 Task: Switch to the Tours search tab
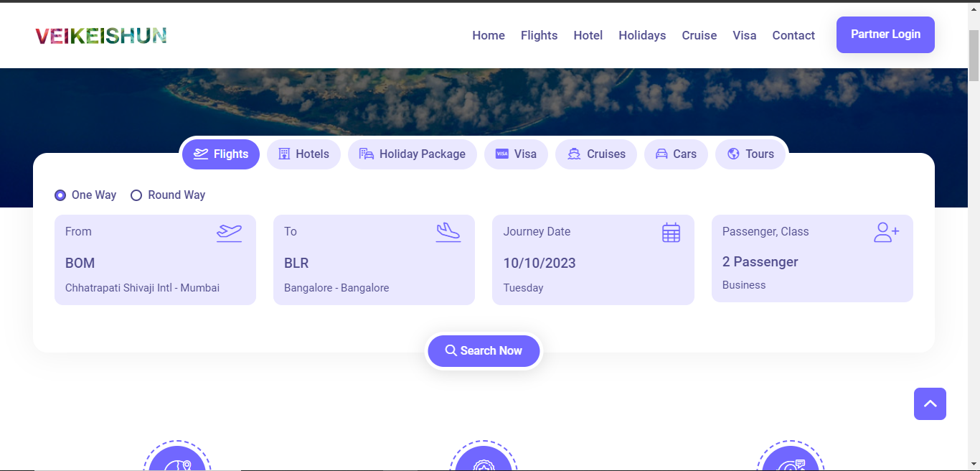click(x=750, y=154)
